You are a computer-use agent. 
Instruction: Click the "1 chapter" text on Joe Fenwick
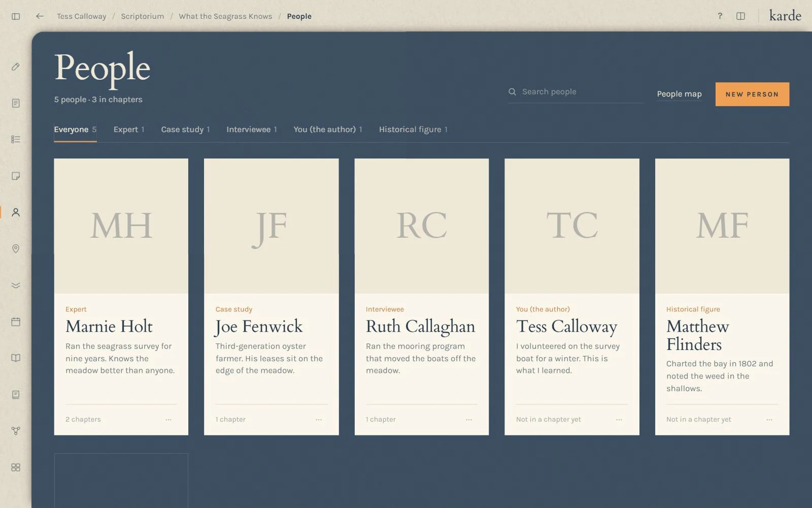point(230,420)
